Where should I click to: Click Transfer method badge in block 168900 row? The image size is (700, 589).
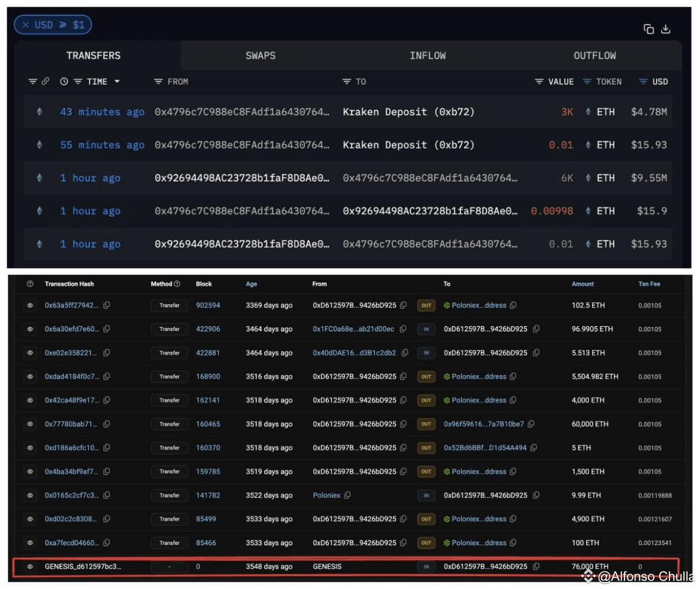click(170, 376)
